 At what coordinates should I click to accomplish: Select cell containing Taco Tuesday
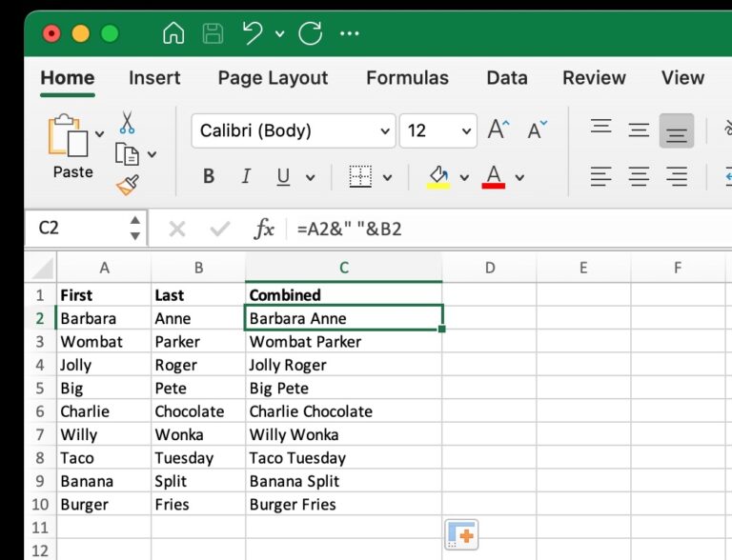click(343, 458)
